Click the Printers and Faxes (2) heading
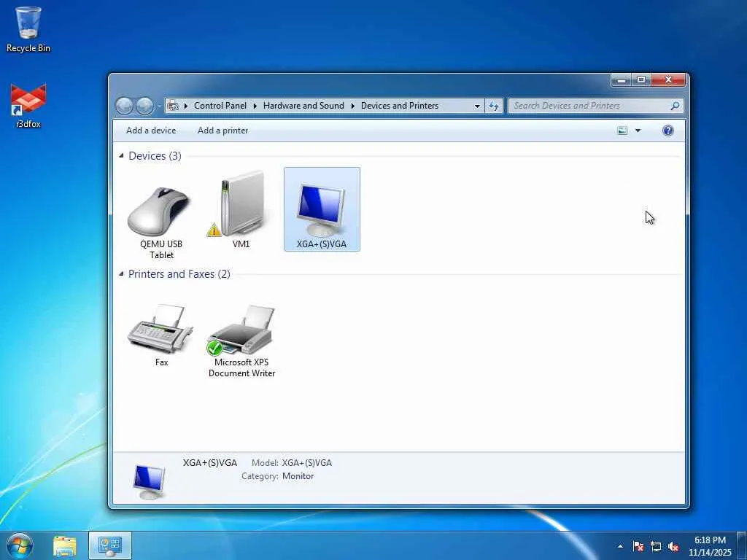747x560 pixels. (179, 274)
